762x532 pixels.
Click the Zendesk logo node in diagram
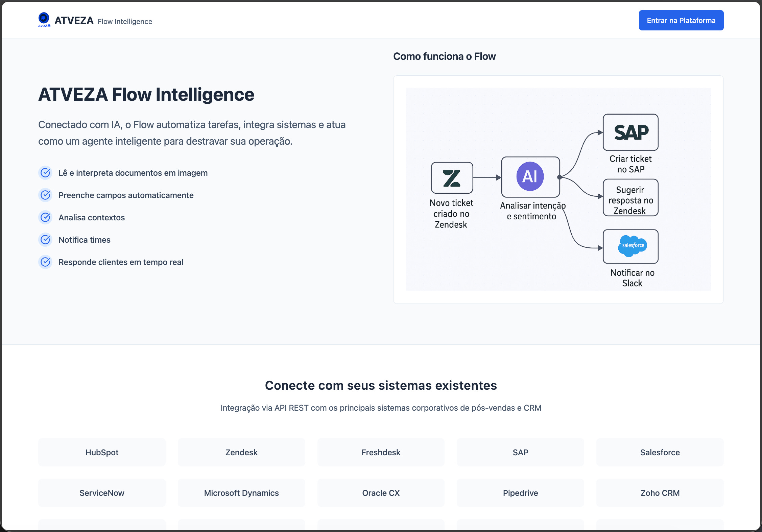click(x=452, y=178)
